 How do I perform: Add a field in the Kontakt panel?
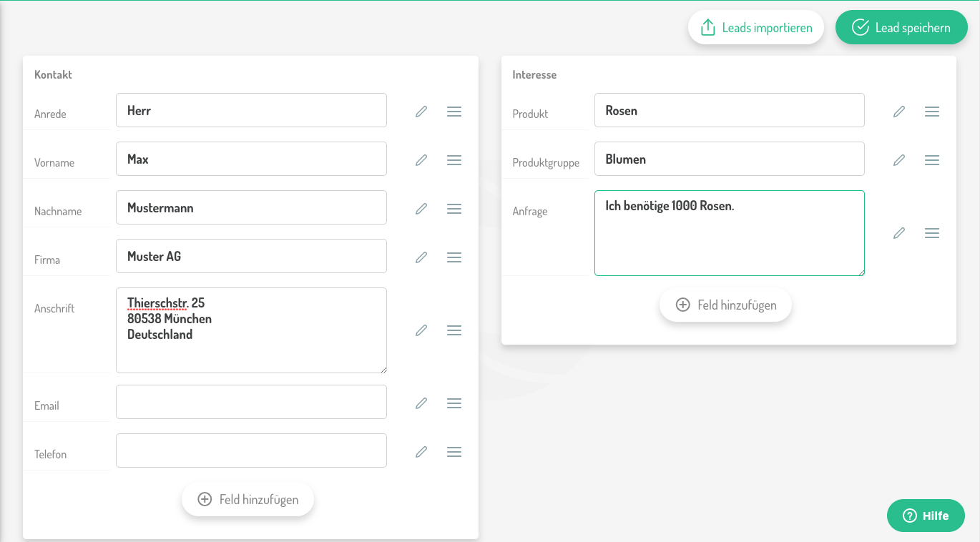coord(248,500)
